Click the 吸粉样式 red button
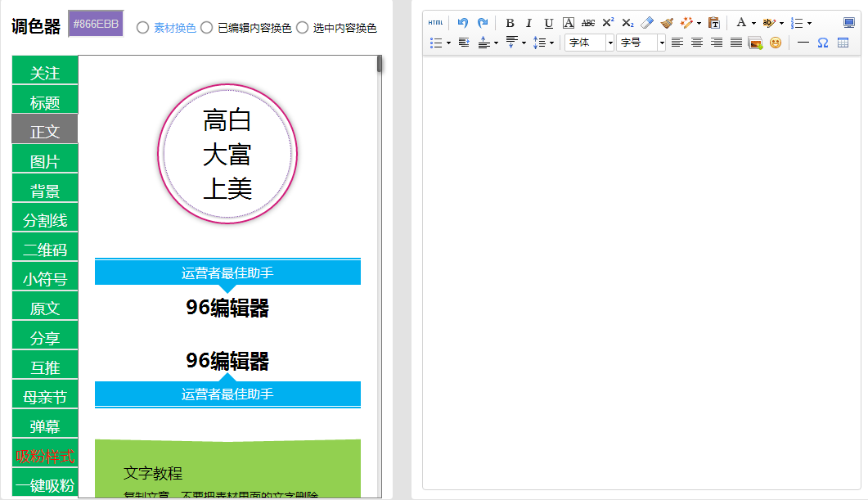868x500 pixels. pyautogui.click(x=45, y=453)
